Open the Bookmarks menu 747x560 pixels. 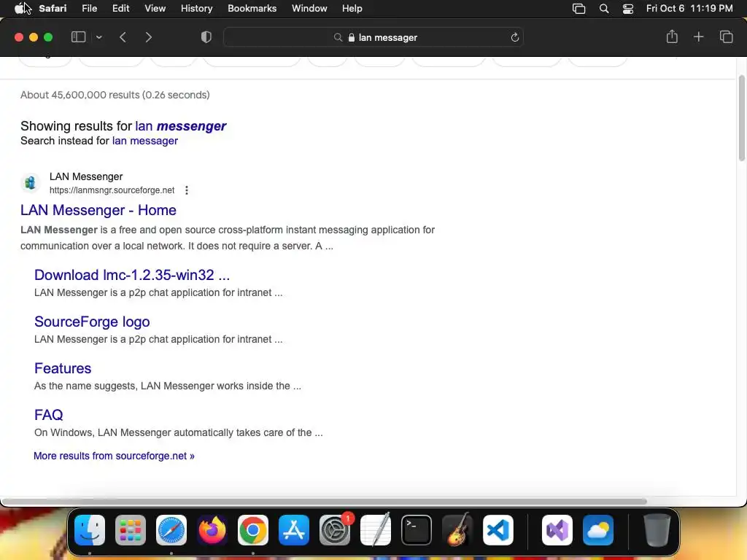tap(252, 8)
